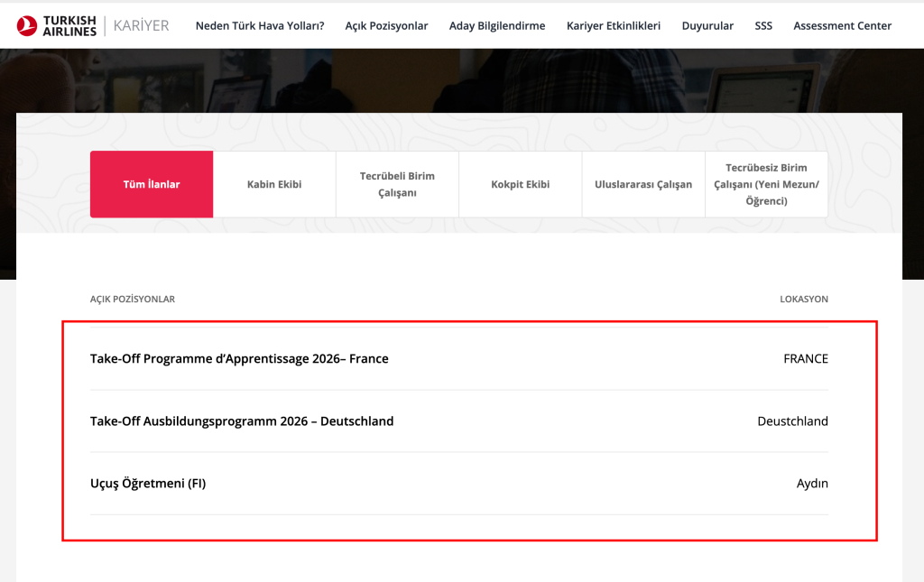Open the Uçuş Öğretmeni (FI) job posting
Screen dimensions: 924x582
pos(148,483)
